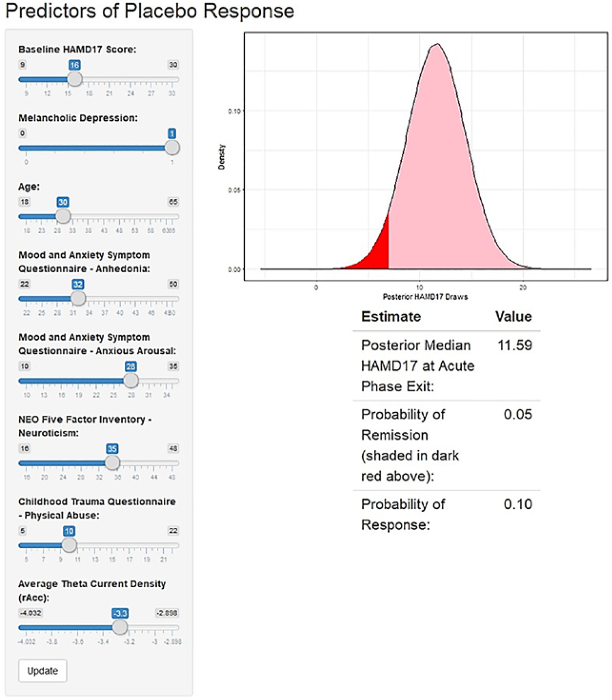This screenshot has height=700, width=612.
Task: Click the 30 maximum label for Baseline HAMD17
Action: coord(173,65)
